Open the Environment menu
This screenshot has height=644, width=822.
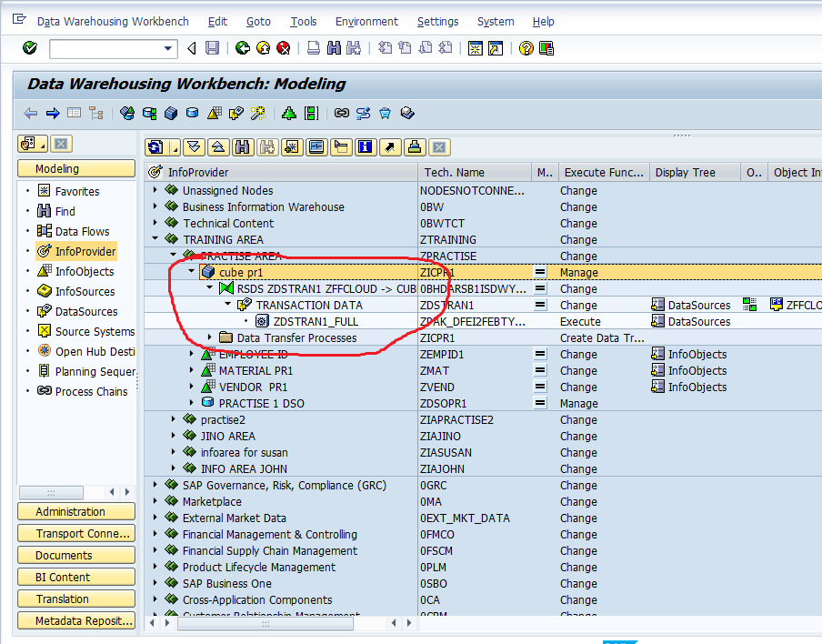366,21
